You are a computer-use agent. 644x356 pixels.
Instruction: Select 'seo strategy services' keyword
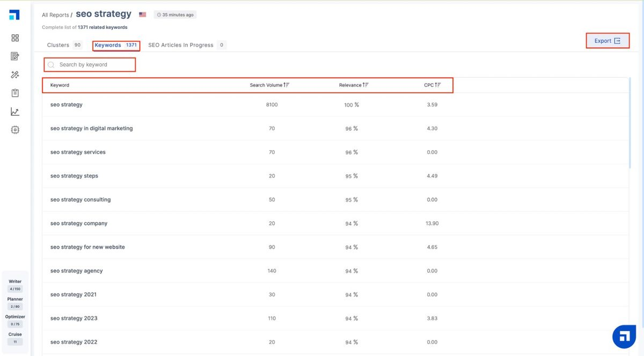[x=78, y=152]
